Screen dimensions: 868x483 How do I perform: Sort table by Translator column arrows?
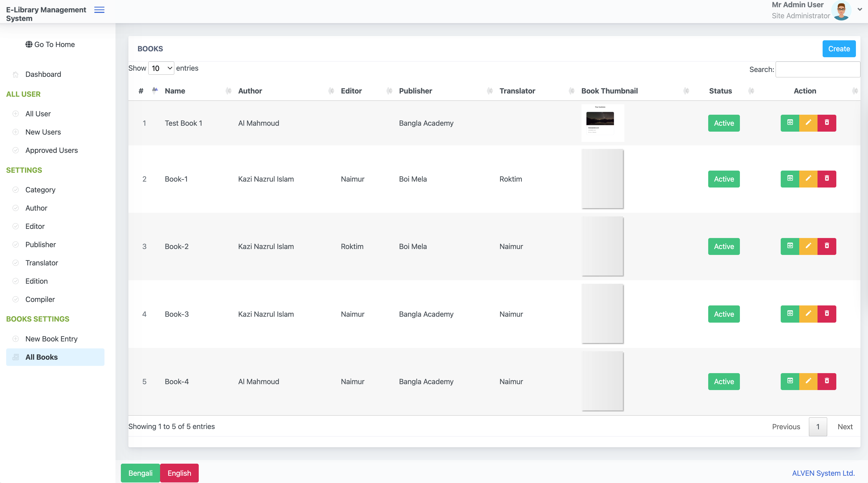click(572, 91)
